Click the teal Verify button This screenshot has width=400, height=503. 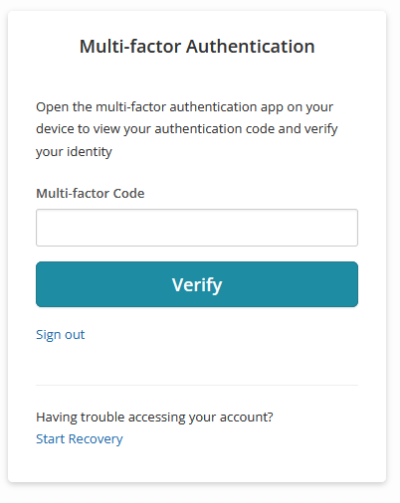pyautogui.click(x=197, y=284)
